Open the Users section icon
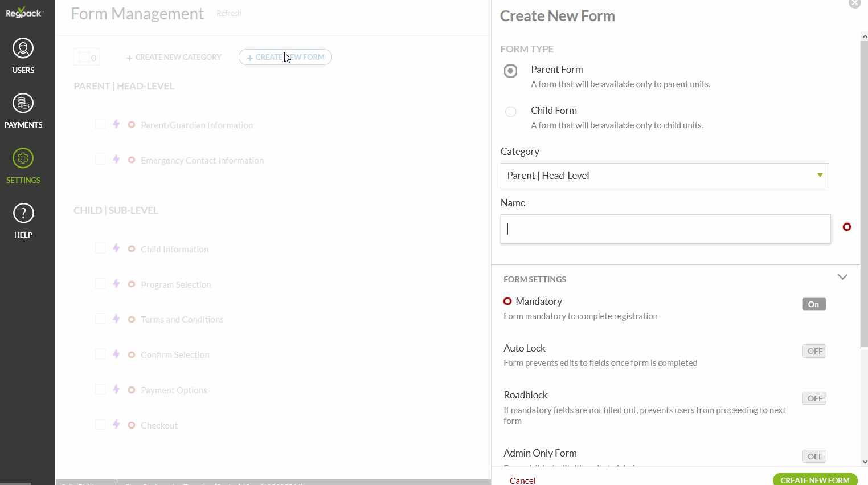Viewport: 868px width, 485px height. [23, 49]
